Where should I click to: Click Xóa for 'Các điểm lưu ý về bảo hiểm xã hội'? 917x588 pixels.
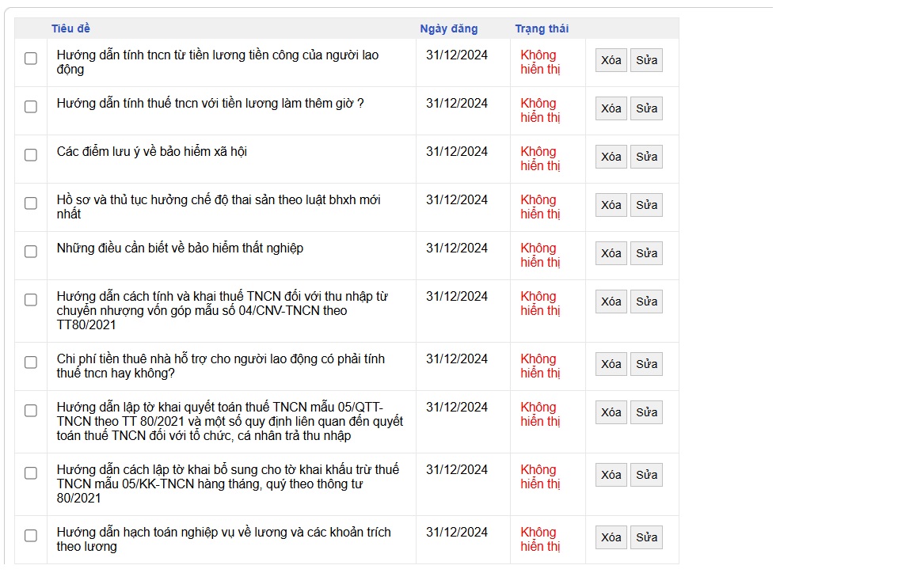(x=611, y=157)
